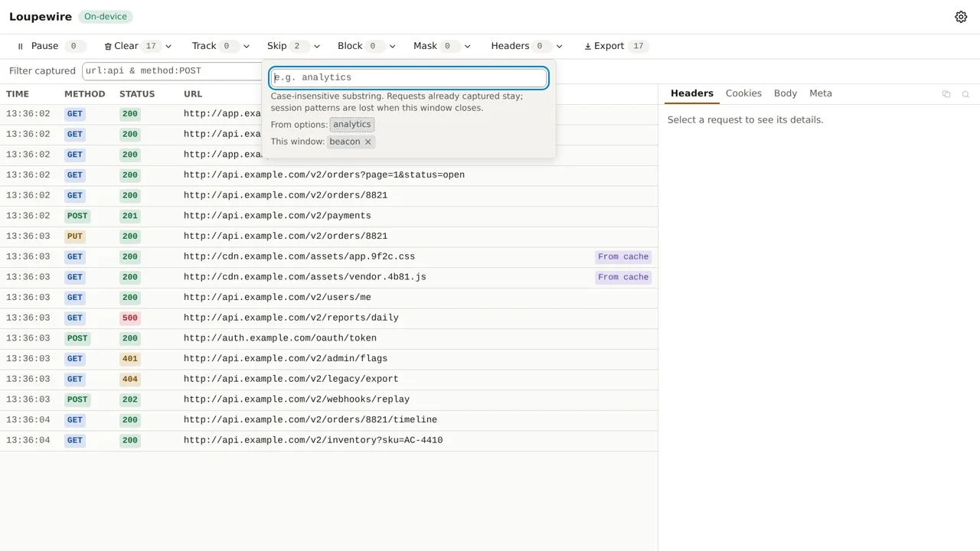Switch to the Body tab
This screenshot has height=551, width=980.
click(786, 93)
